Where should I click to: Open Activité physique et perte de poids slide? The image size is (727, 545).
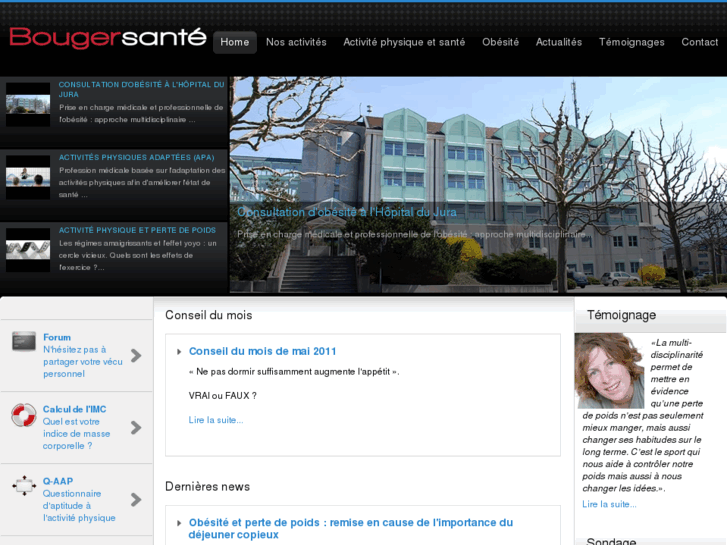137,231
